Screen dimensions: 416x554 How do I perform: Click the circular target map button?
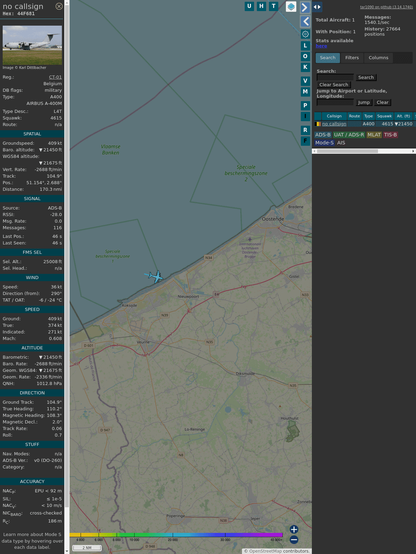[x=305, y=34]
